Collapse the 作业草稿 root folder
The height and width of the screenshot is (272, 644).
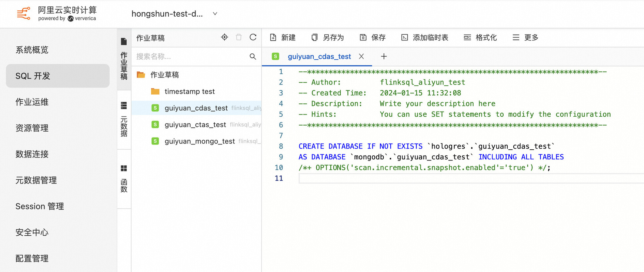(141, 75)
